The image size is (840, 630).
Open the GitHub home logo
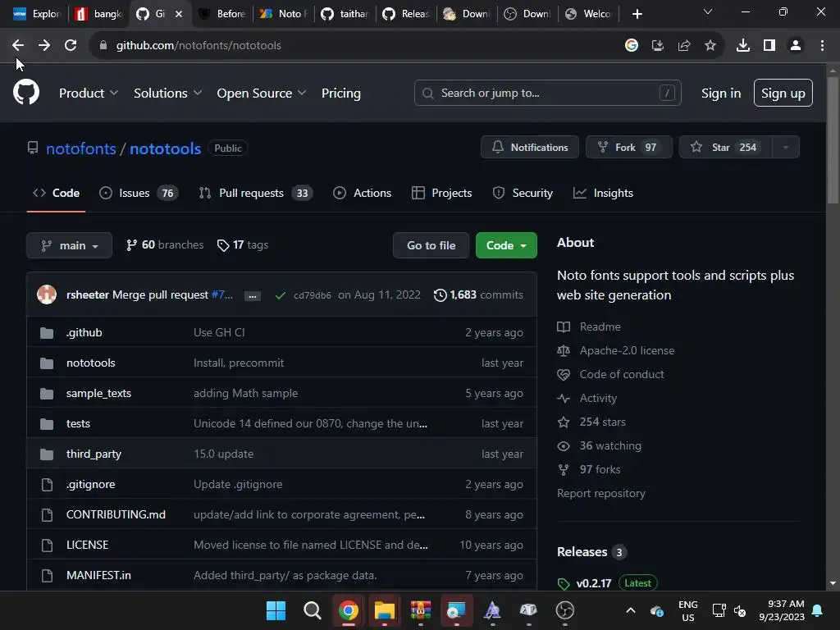[26, 92]
